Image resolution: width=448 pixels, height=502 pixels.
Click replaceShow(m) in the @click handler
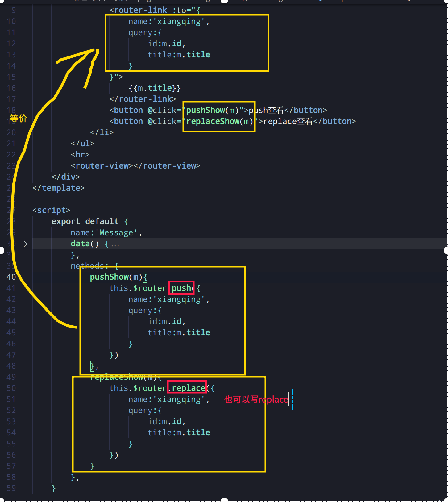click(220, 121)
